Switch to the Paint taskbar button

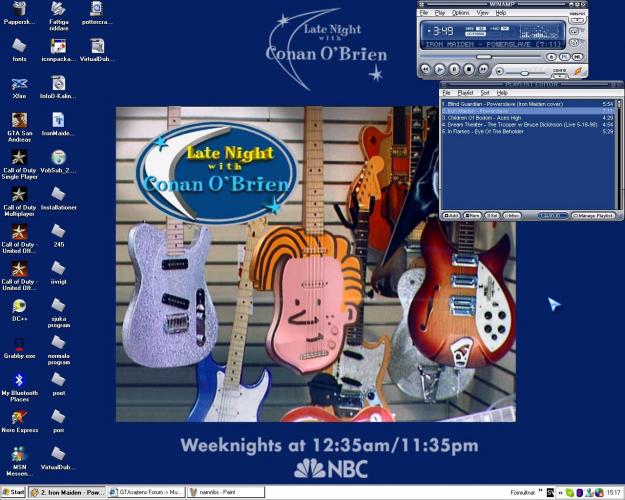(226, 492)
